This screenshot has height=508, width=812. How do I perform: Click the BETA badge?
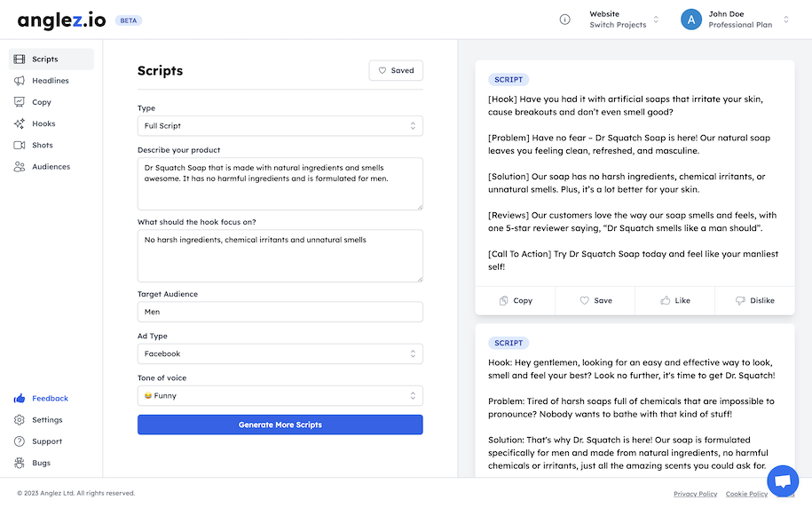129,20
